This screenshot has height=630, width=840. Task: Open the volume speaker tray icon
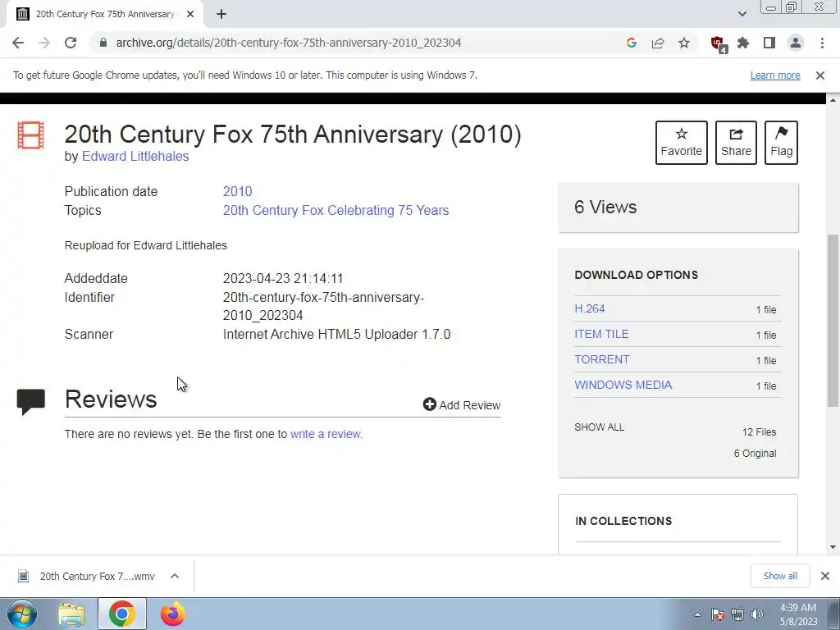[757, 615]
